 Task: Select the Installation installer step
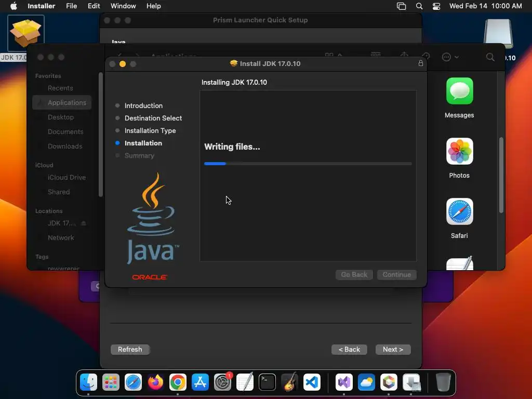click(x=143, y=143)
